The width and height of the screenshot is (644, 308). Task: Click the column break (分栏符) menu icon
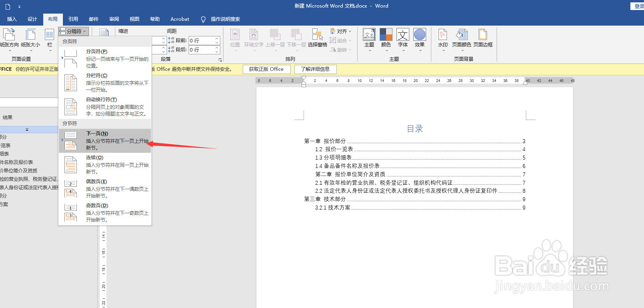tap(71, 83)
